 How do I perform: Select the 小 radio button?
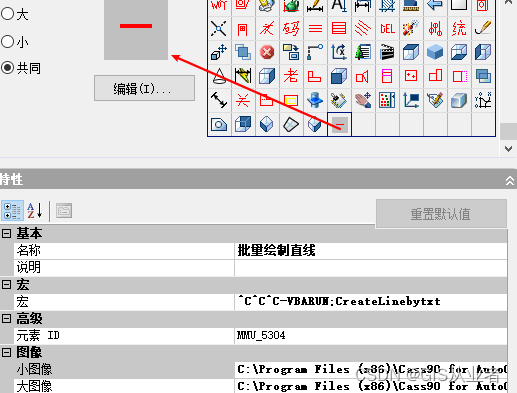pos(7,42)
